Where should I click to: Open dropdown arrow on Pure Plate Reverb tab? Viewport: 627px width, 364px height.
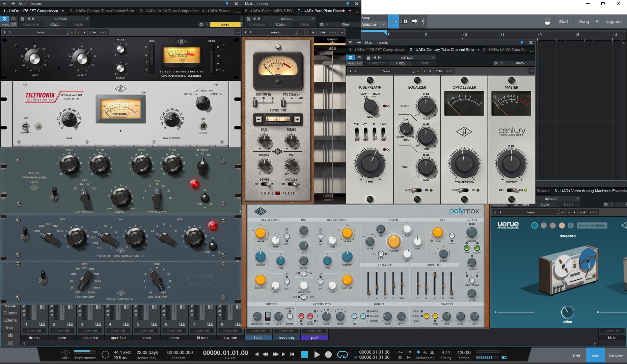coord(350,11)
